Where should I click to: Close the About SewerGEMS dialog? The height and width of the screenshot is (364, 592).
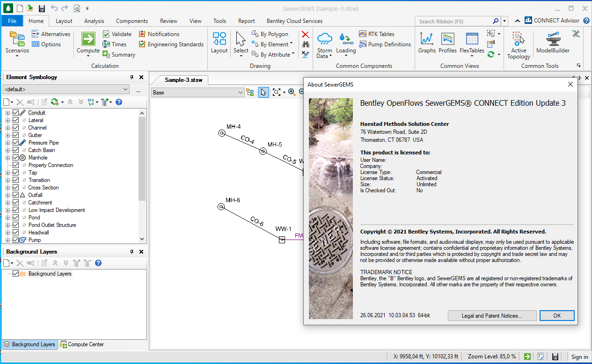pyautogui.click(x=570, y=85)
